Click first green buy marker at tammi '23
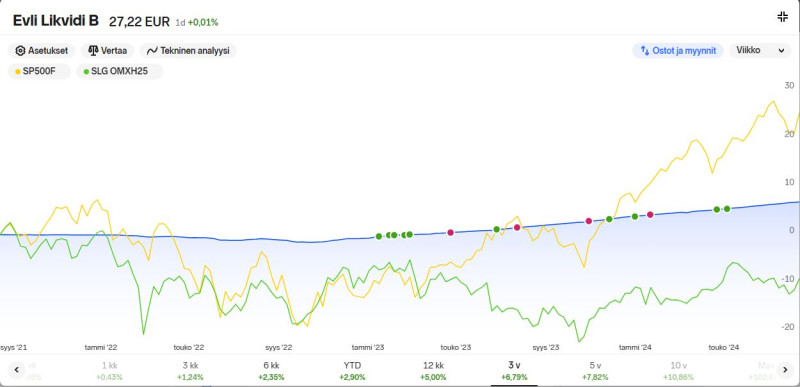Screen dimensions: 800x387 (379, 236)
